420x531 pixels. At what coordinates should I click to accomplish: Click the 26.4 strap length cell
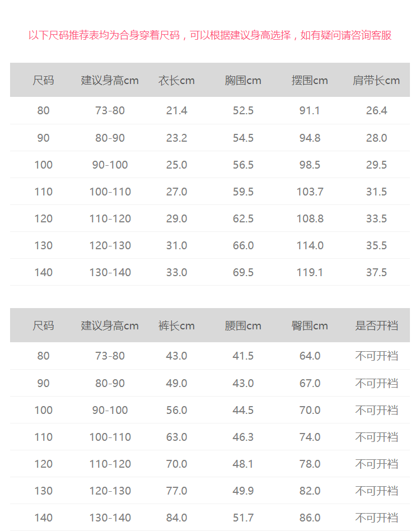[376, 111]
